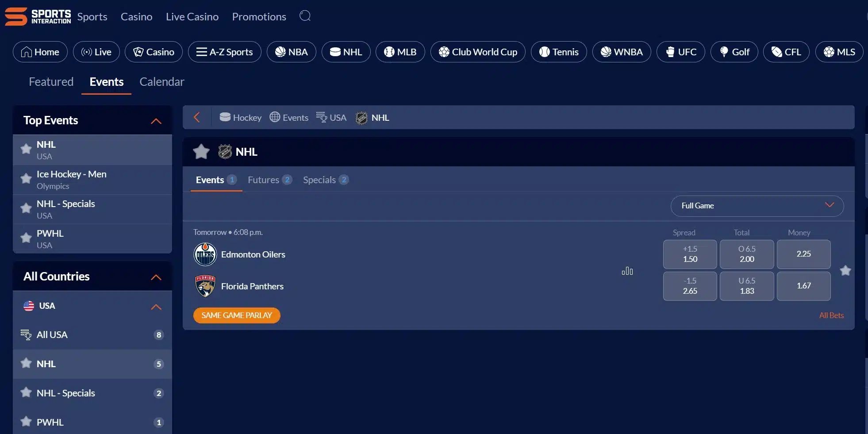Go back using the orange arrow
Viewport: 868px width, 434px height.
coord(197,117)
